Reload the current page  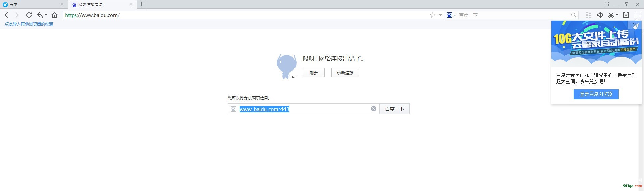(x=29, y=15)
